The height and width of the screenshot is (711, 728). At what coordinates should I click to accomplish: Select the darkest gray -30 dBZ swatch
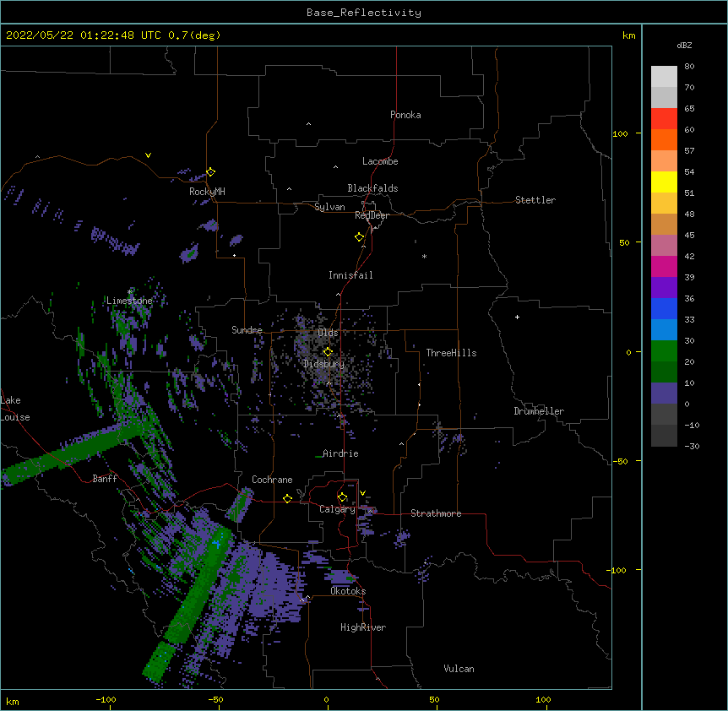(x=664, y=436)
